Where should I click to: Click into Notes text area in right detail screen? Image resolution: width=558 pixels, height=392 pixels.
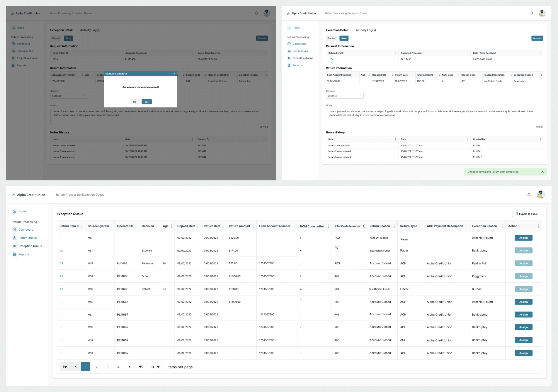(434, 117)
